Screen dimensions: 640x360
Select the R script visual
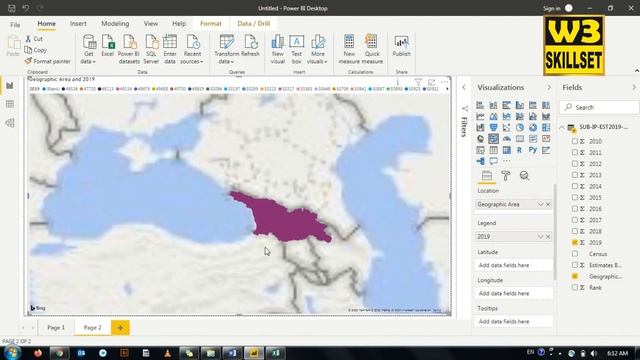coord(519,150)
